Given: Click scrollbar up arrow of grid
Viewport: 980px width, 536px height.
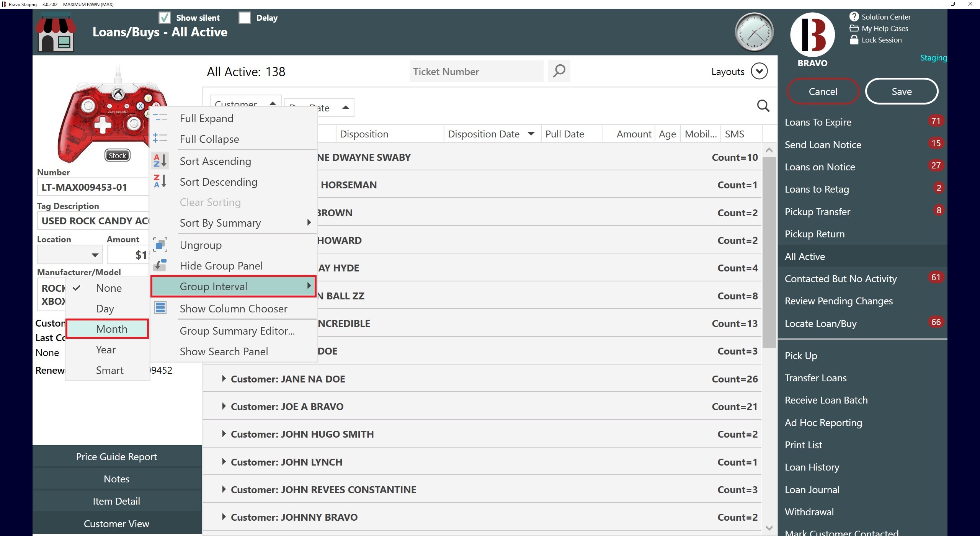Looking at the screenshot, I should 769,150.
